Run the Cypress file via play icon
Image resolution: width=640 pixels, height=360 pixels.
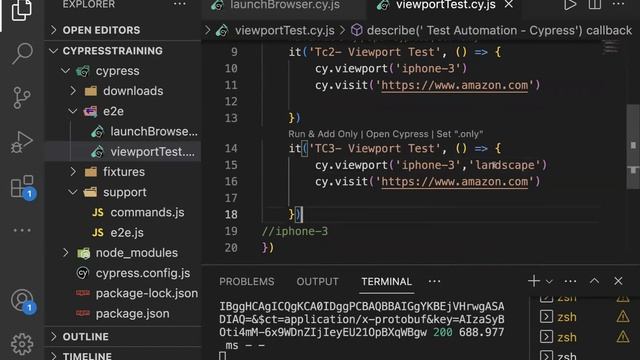click(569, 5)
